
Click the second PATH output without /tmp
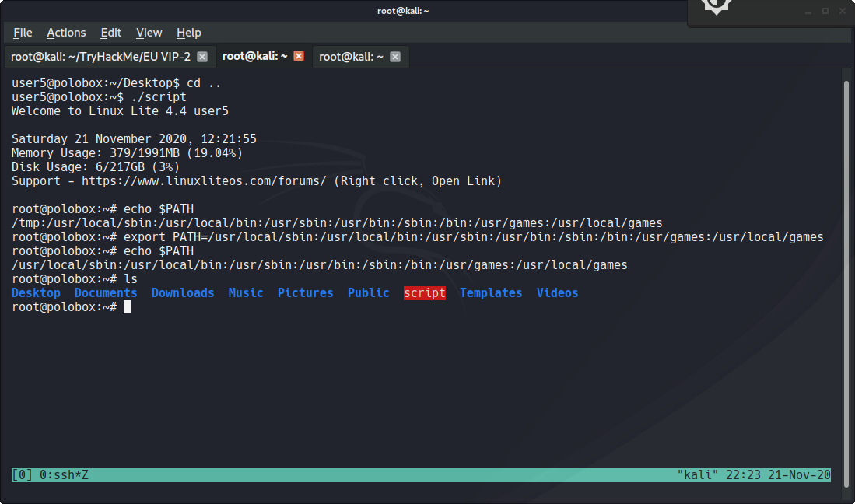click(x=320, y=265)
